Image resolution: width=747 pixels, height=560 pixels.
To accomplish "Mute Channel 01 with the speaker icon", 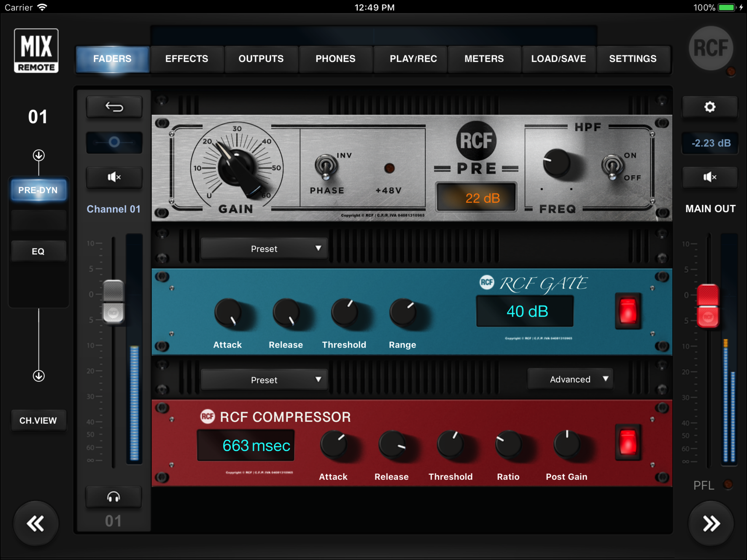I will pos(114,177).
